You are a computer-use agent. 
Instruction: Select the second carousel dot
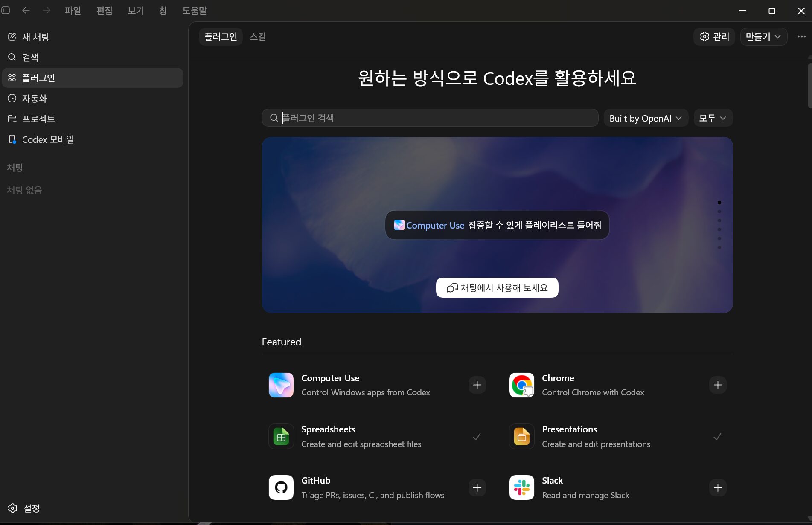point(719,212)
